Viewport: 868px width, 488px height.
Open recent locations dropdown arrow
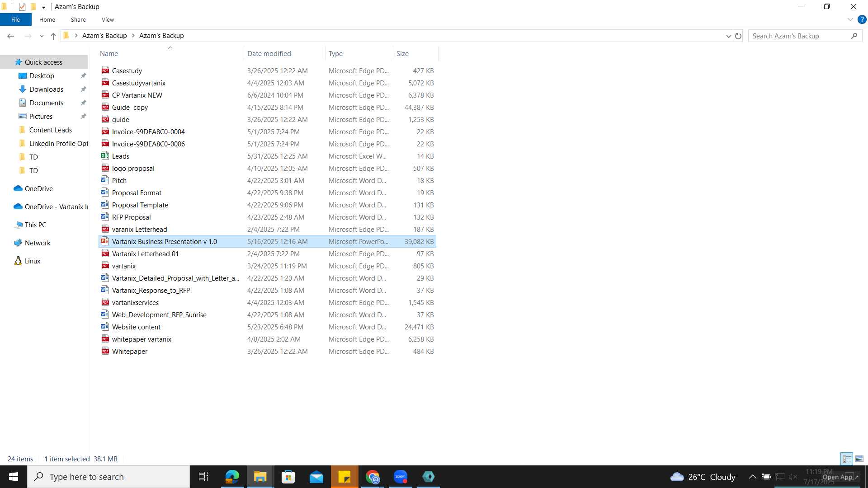tap(42, 36)
